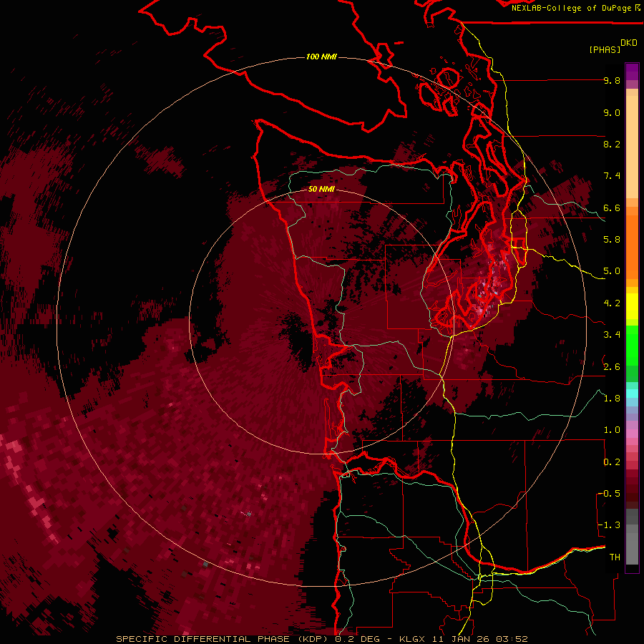Select the 1.0 value on the legend
This screenshot has height=644, width=644.
pos(612,430)
